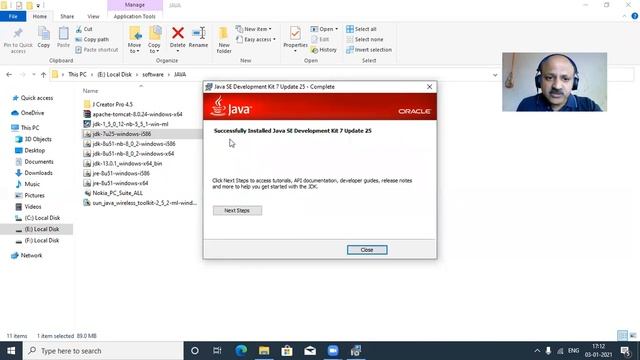Click the taskbar search box

(103, 351)
